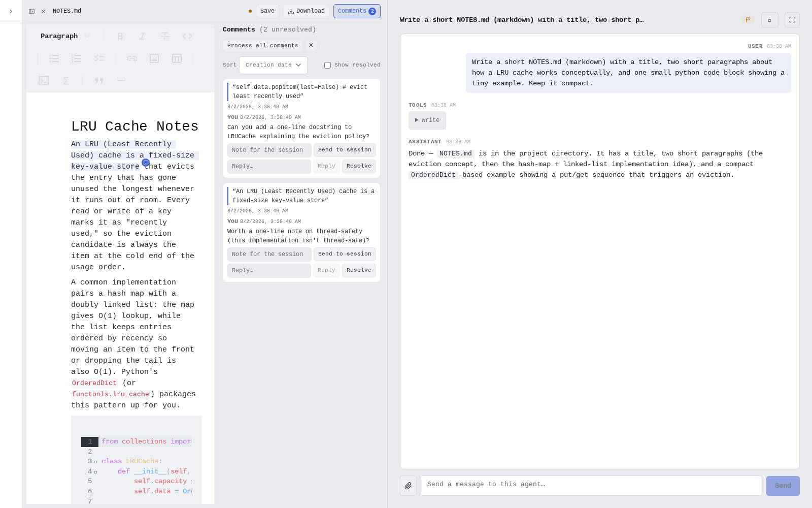
Task: Apply italic formatting
Action: pyautogui.click(x=142, y=36)
